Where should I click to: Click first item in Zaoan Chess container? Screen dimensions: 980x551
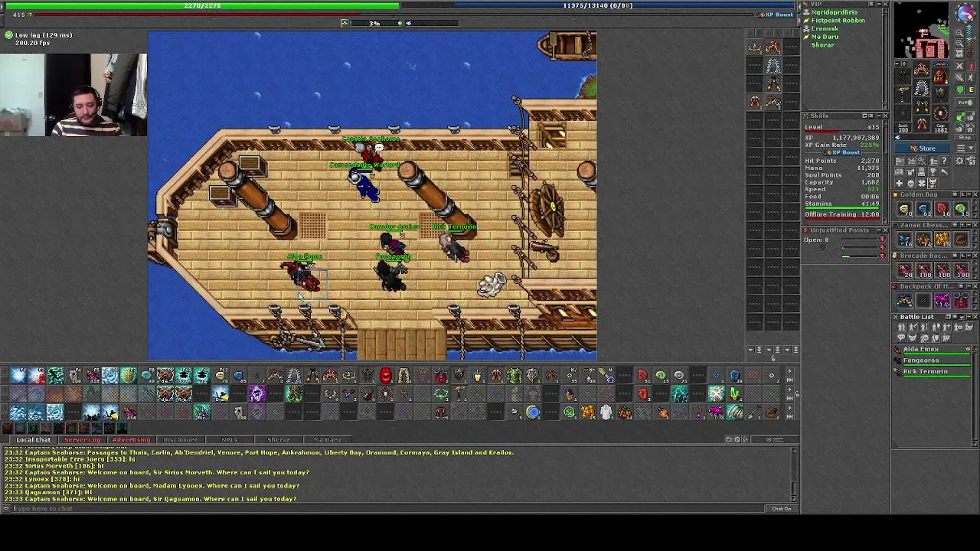click(904, 240)
